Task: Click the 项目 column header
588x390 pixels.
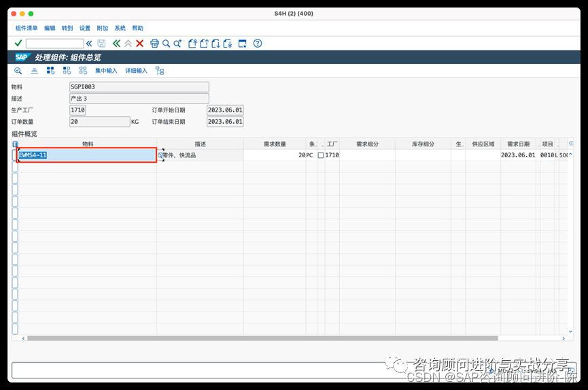Action: point(547,144)
